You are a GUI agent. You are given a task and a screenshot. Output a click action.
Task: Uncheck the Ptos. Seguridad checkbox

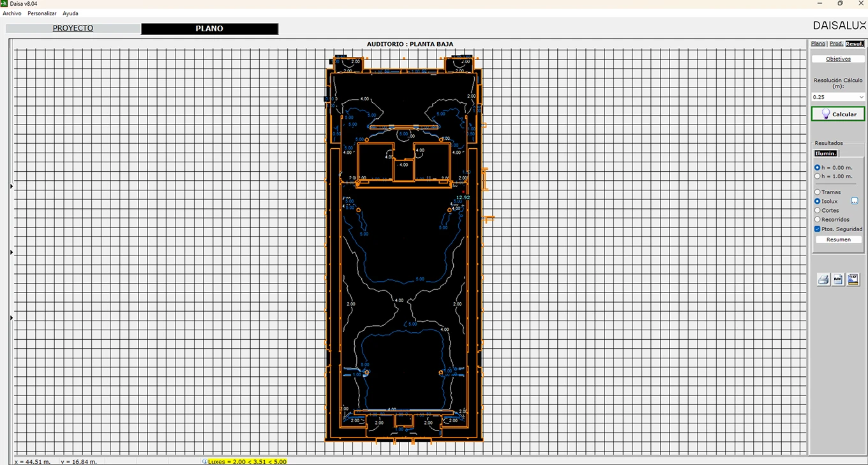click(818, 229)
